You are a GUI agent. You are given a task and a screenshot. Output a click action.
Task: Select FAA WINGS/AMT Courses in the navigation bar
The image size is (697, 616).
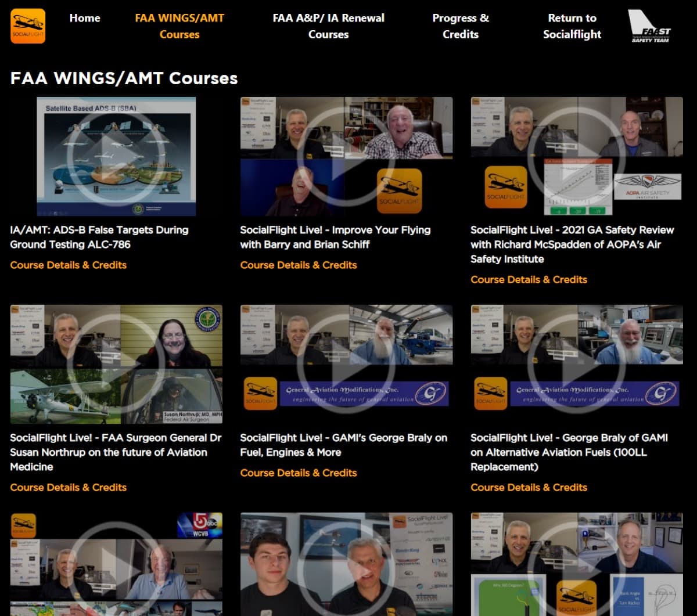[179, 26]
